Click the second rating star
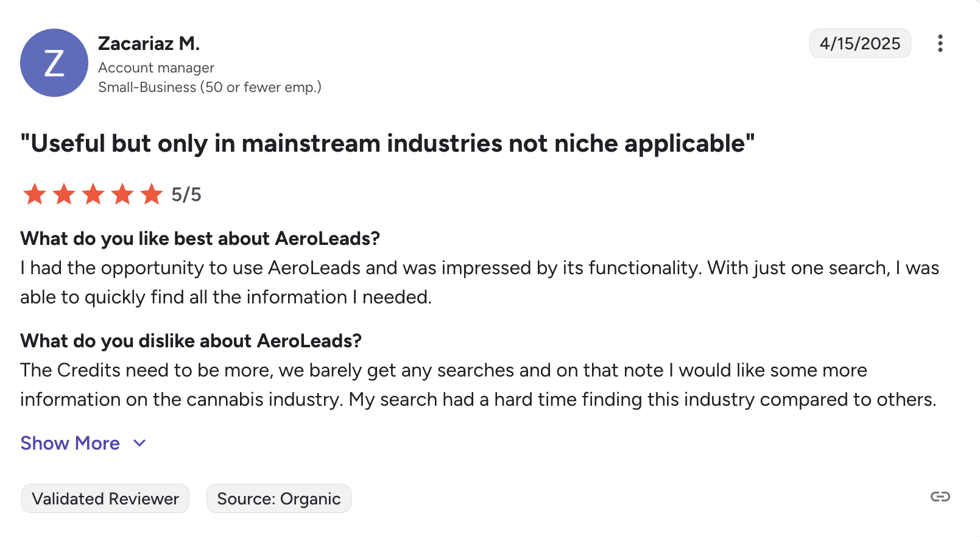This screenshot has width=980, height=541. tap(64, 194)
